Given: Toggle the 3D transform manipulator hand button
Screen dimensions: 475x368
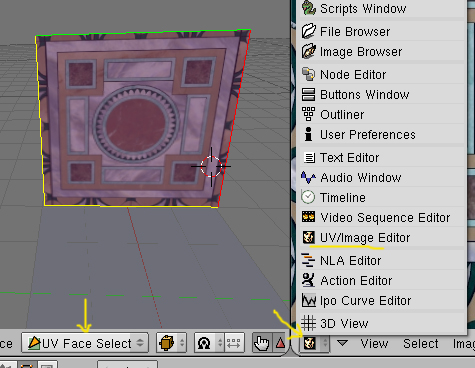Looking at the screenshot, I should [x=262, y=343].
